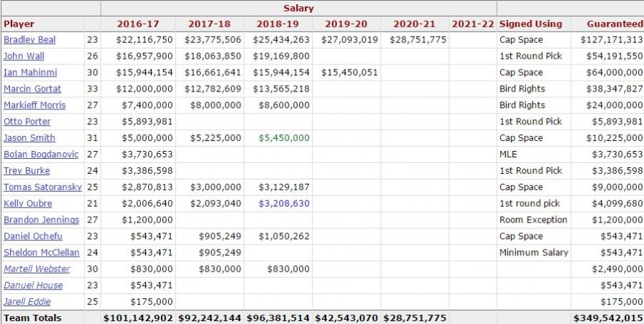Select the $42,543,070 team total
Image resolution: width=644 pixels, height=324 pixels.
coord(346,318)
